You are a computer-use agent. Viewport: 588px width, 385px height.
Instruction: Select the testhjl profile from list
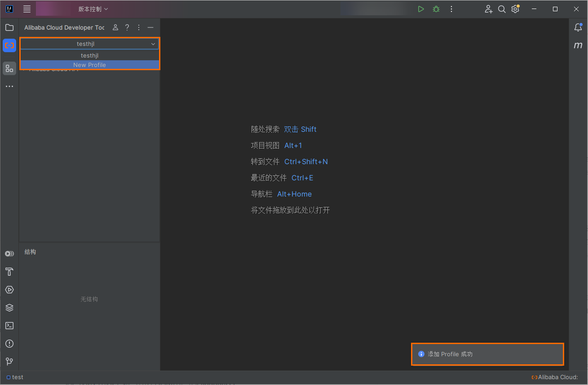click(x=89, y=55)
